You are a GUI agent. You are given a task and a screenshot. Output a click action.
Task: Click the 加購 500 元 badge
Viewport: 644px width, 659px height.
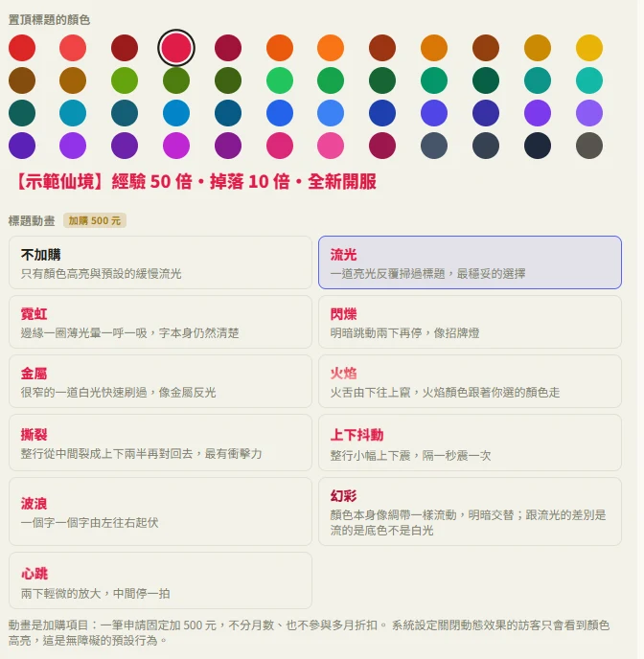coord(95,220)
